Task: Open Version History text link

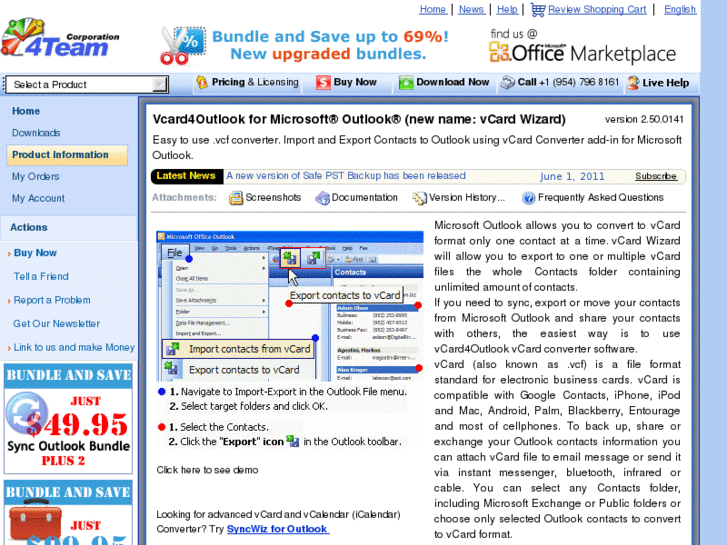Action: (x=467, y=198)
